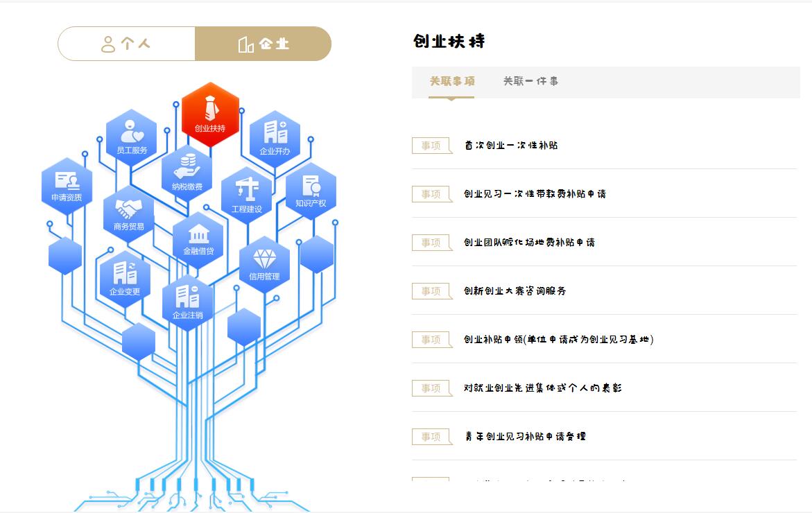Click 创新创业大赛咨询服务 list entry
812x513 pixels.
515,291
